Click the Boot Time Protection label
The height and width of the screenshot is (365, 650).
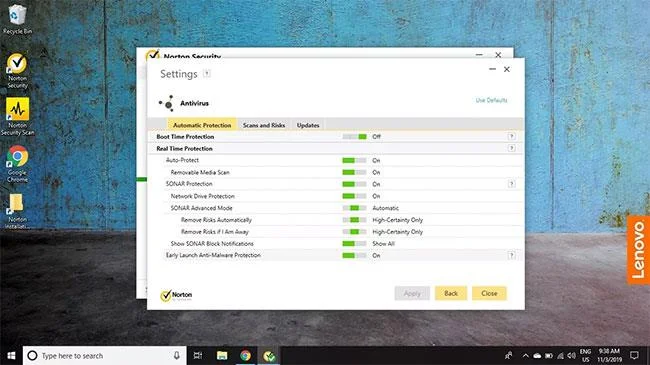click(x=185, y=136)
